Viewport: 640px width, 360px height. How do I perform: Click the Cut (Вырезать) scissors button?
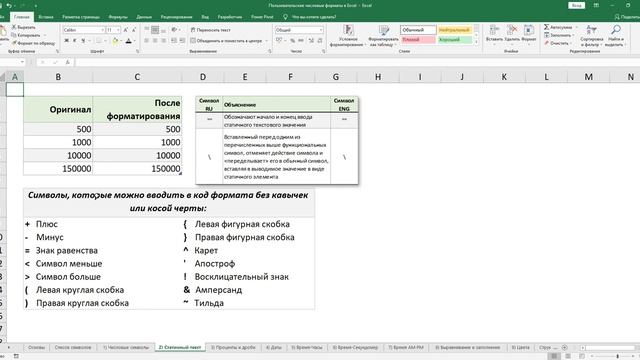tap(24, 27)
